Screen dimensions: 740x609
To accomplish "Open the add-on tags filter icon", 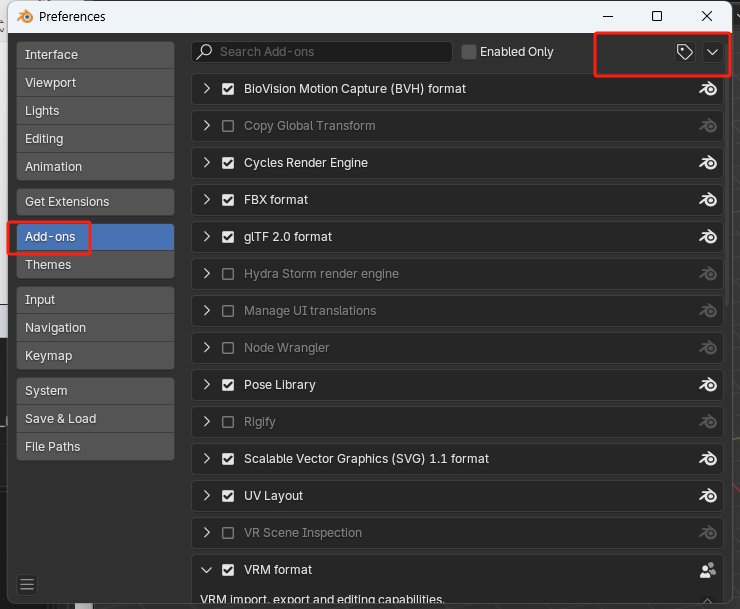I will 684,52.
